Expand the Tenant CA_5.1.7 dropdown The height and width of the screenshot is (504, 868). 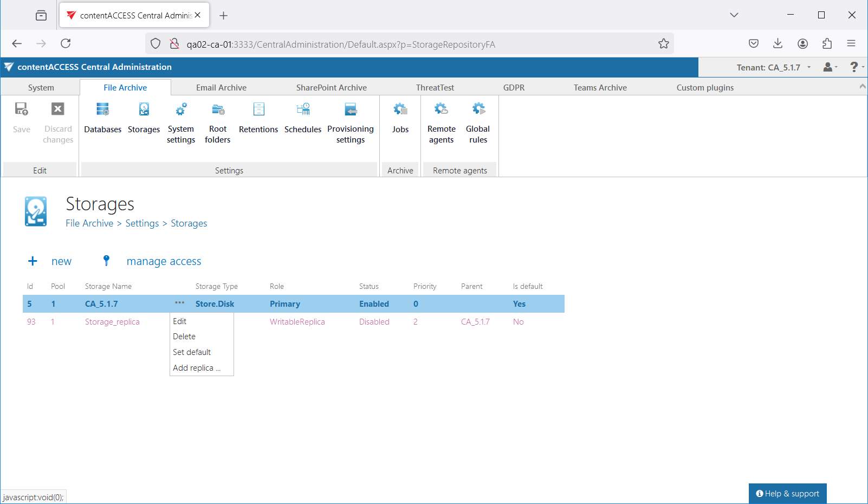tap(773, 67)
